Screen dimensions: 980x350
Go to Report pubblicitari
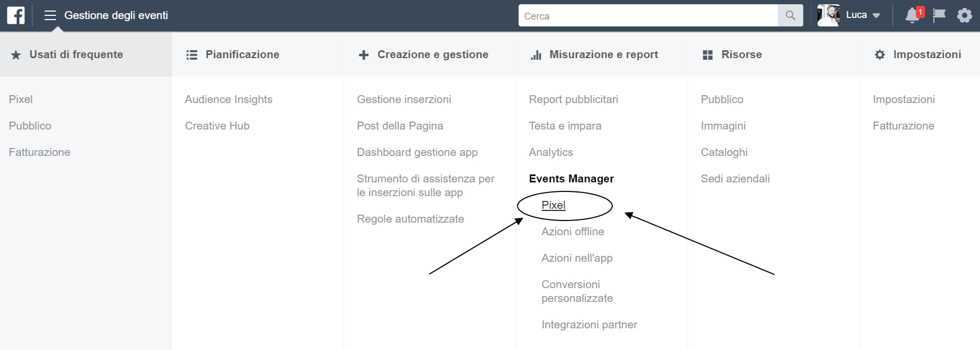(573, 99)
